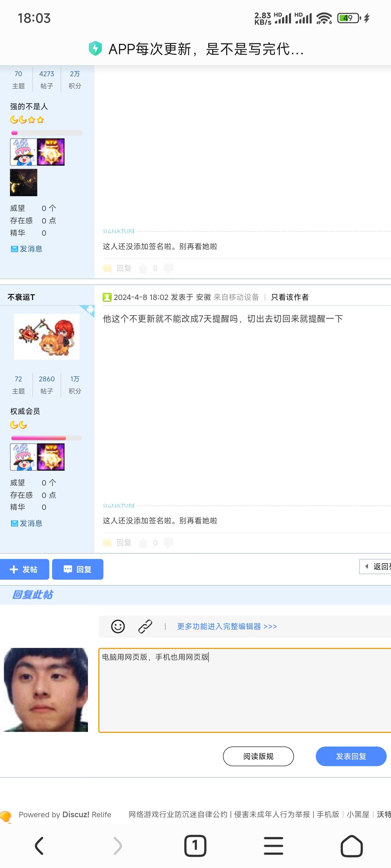The height and width of the screenshot is (868, 391).
Task: Go back with browser back arrow
Action: pos(39,846)
